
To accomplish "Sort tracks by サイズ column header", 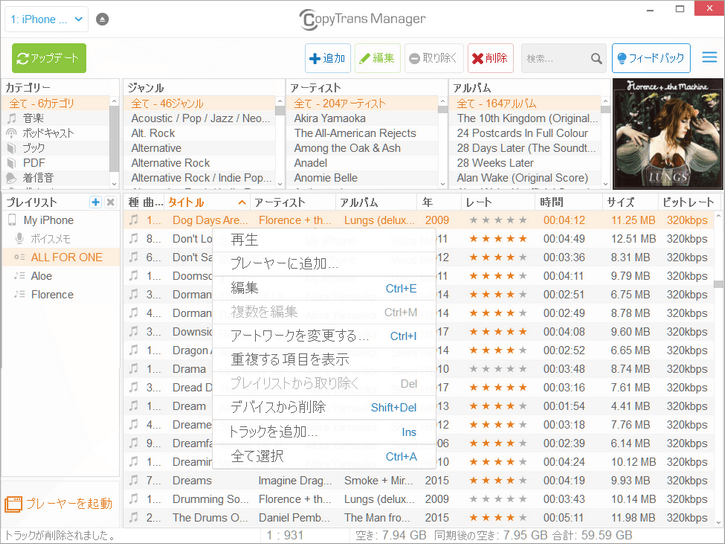I will point(630,202).
